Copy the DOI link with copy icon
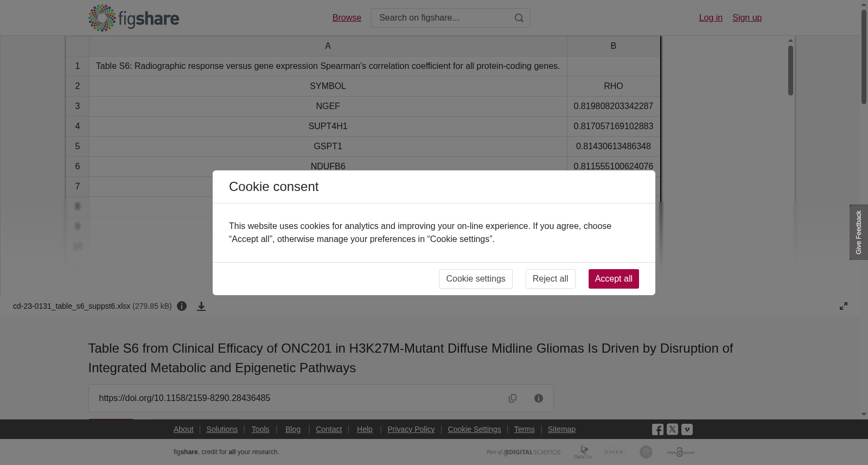This screenshot has height=465, width=868. coord(513,398)
